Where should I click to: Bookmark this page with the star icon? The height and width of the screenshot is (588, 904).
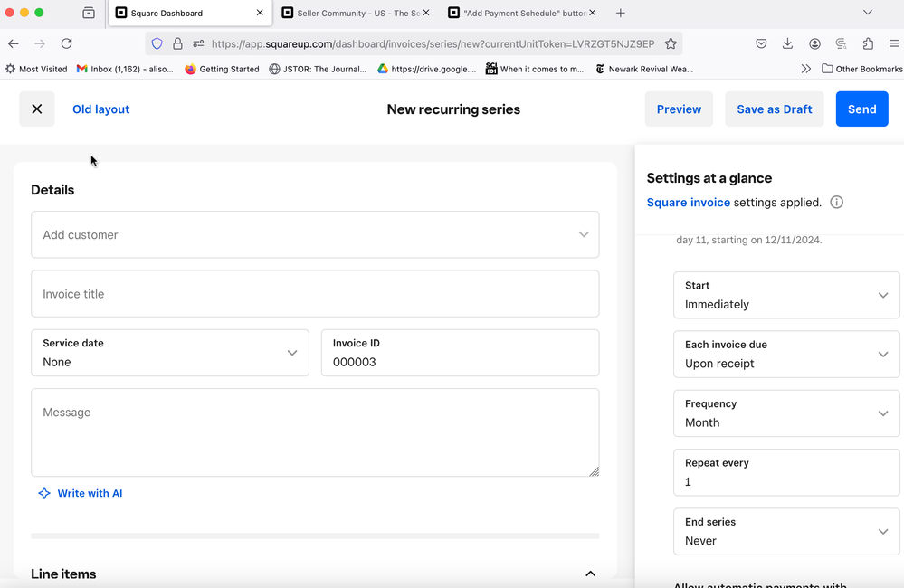[671, 43]
